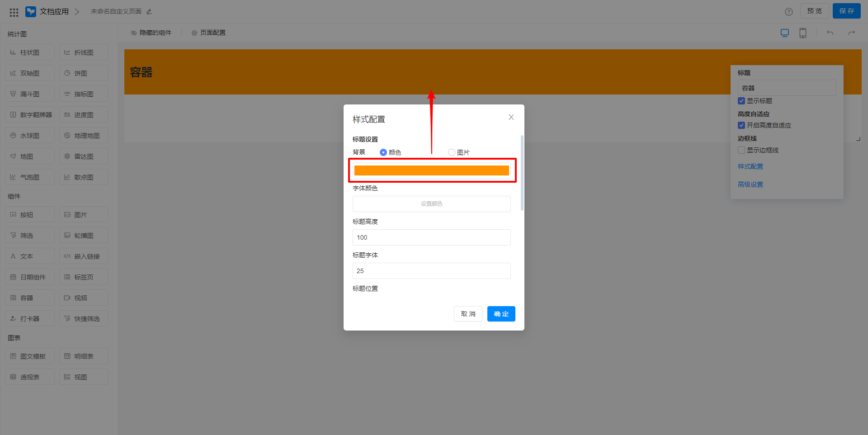Viewport: 868px width, 435px height.
Task: Switch to desktop preview icon
Action: pos(784,33)
